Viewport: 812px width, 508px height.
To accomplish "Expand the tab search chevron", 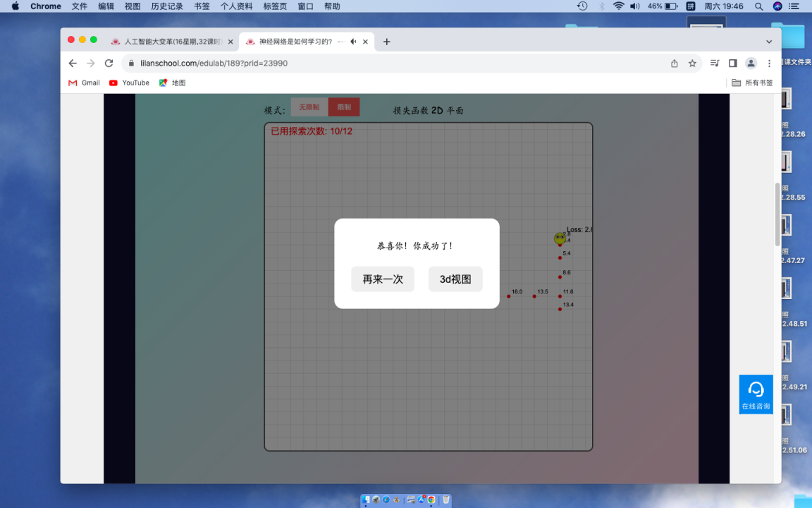I will [769, 42].
